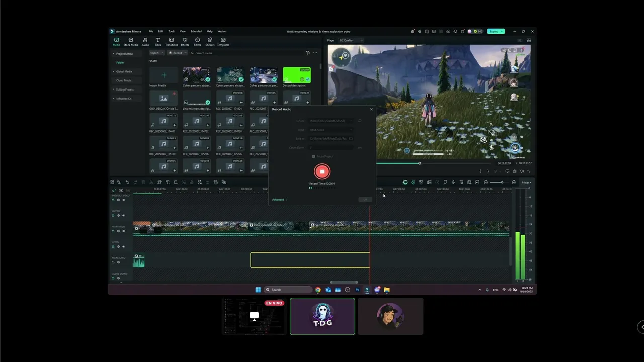This screenshot has height=362, width=644.
Task: Select the Folder item under Project Media
Action: 120,63
